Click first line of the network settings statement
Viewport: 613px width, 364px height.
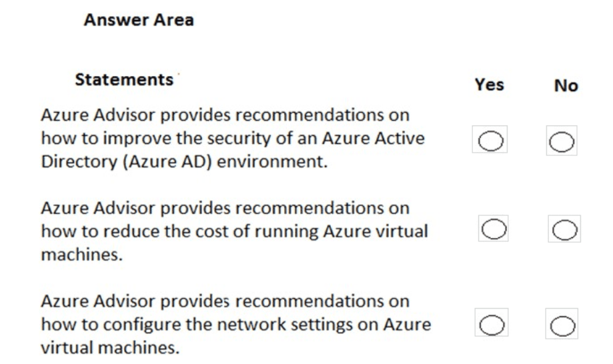click(x=225, y=302)
